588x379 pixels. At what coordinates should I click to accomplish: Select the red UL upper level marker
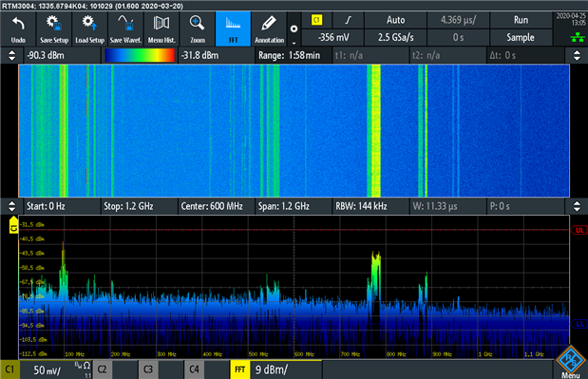(579, 230)
